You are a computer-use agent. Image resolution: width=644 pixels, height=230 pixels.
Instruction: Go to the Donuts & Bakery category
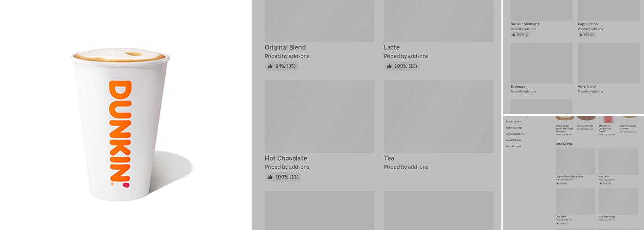click(515, 134)
